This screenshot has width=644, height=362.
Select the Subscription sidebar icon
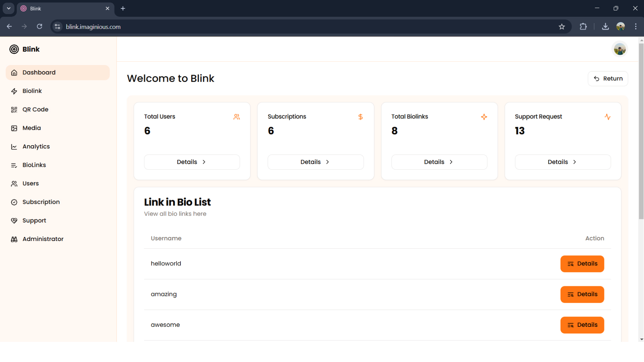14,202
